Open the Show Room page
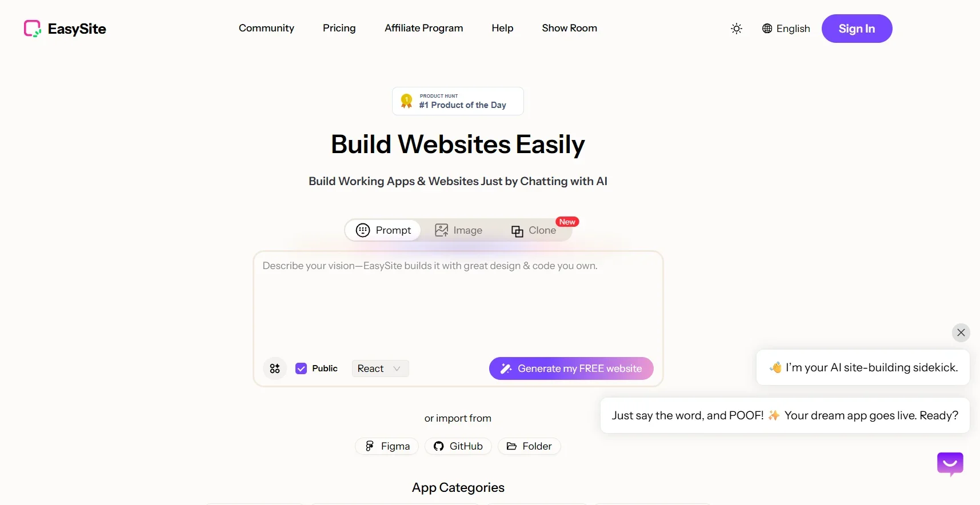980x505 pixels. coord(569,28)
